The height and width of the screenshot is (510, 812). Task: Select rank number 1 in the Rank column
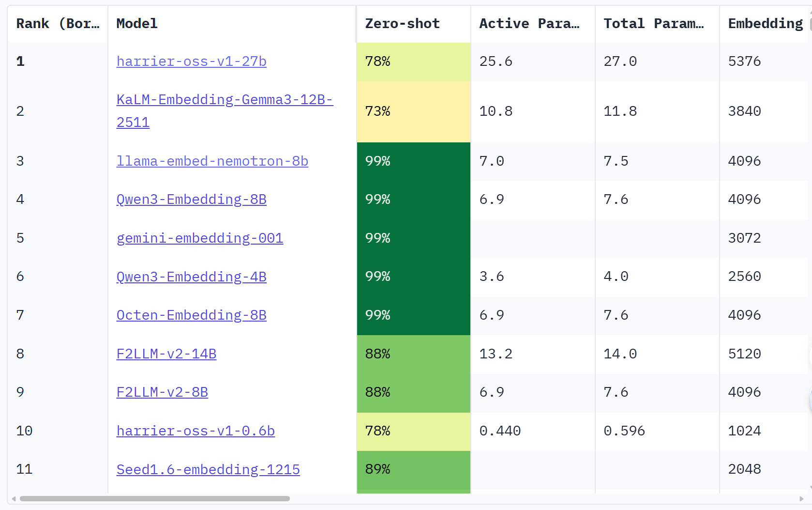(x=20, y=62)
